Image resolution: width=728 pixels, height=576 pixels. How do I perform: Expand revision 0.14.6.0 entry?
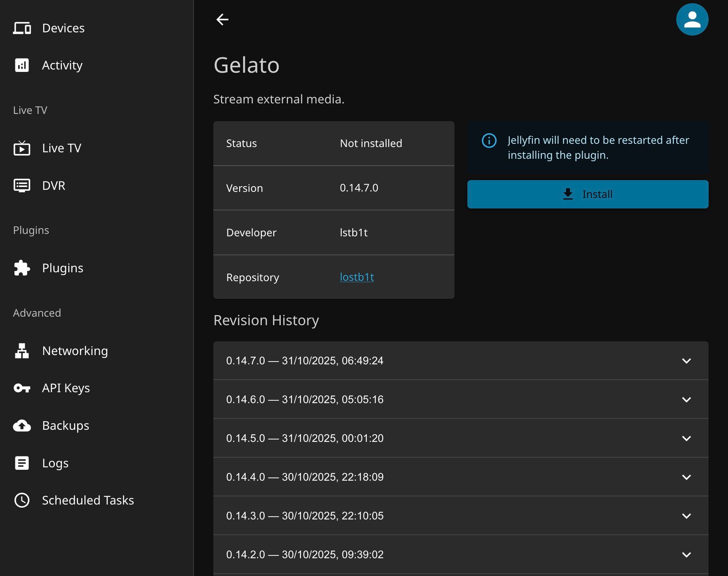(686, 399)
